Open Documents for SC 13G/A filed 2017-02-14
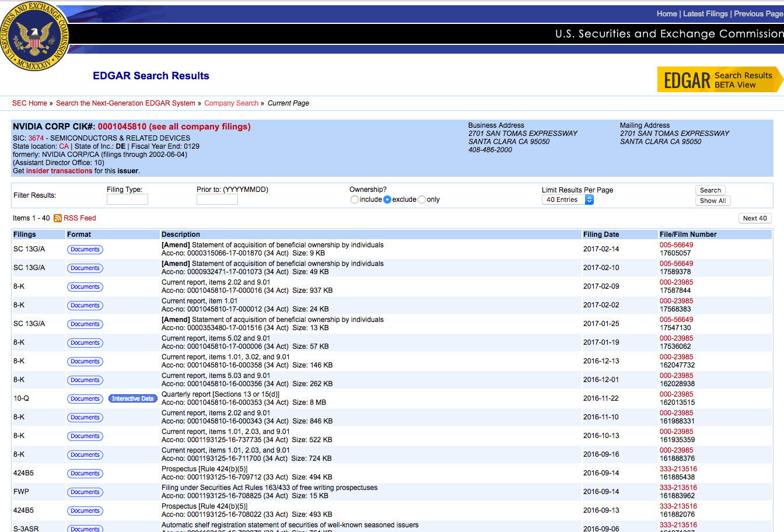This screenshot has height=532, width=784. (x=85, y=250)
